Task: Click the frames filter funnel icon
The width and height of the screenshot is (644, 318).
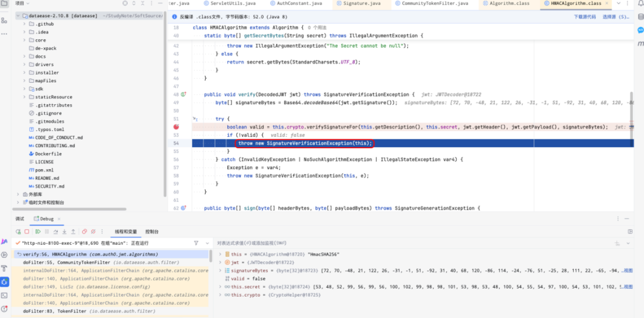Action: click(196, 243)
